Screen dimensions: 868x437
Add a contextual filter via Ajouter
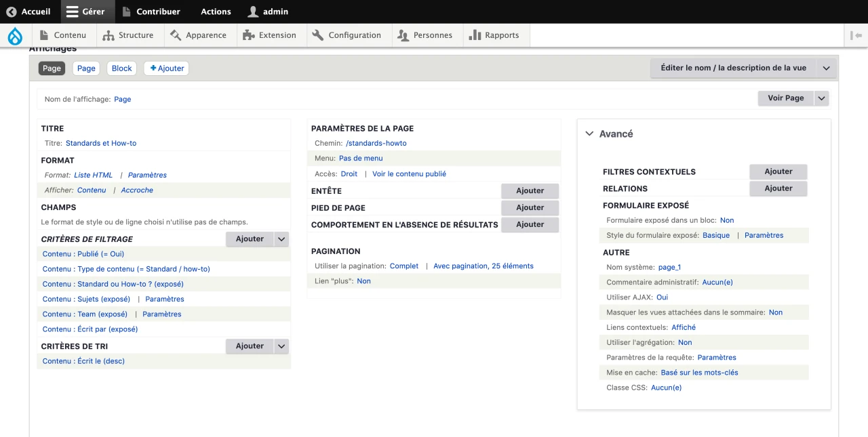click(778, 171)
